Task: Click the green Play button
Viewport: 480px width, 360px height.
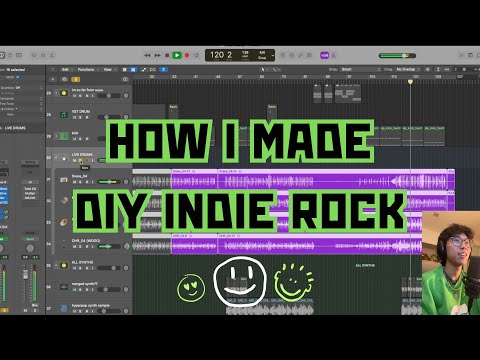Action: (x=177, y=55)
